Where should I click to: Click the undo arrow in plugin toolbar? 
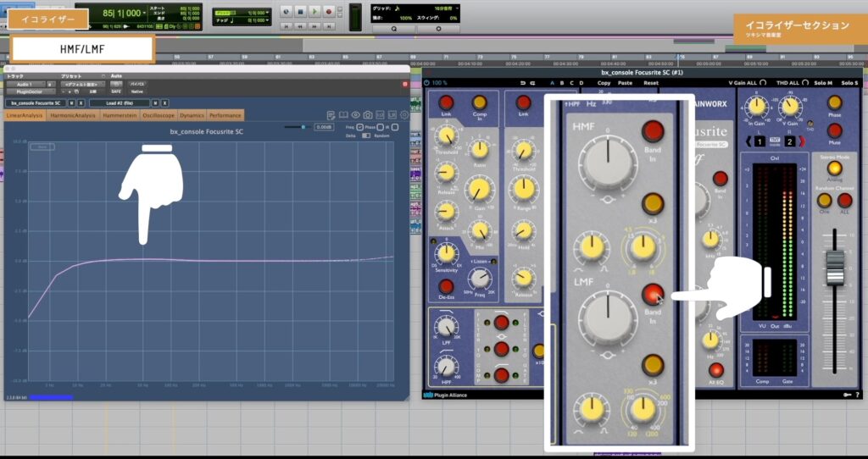[x=523, y=83]
